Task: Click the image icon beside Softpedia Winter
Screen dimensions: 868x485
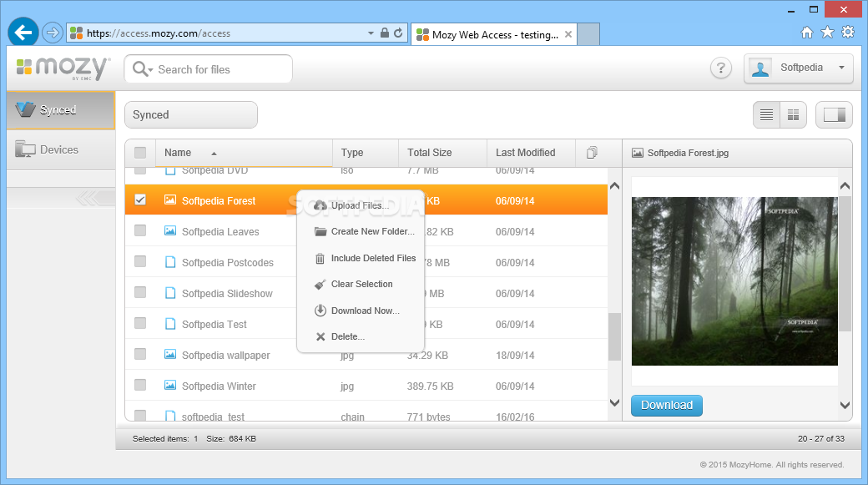Action: point(170,386)
